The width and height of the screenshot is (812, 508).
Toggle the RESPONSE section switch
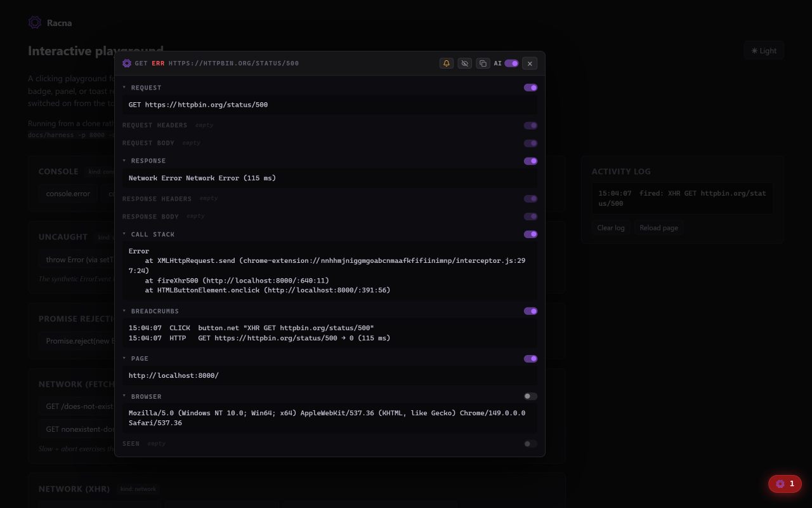[530, 161]
